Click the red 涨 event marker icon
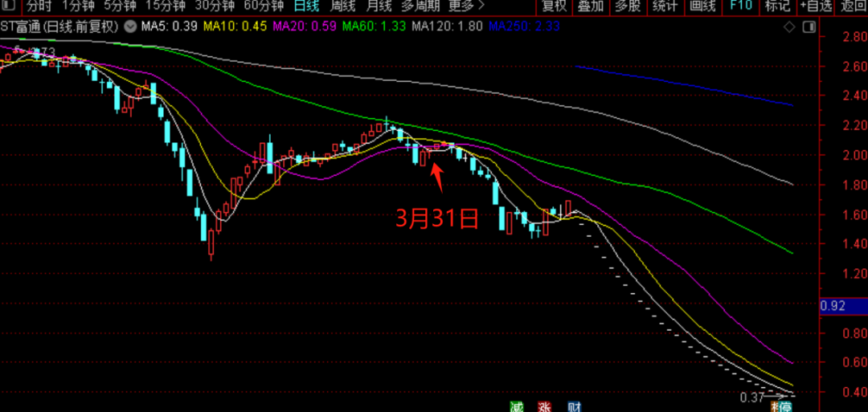This screenshot has height=412, width=868. (545, 406)
